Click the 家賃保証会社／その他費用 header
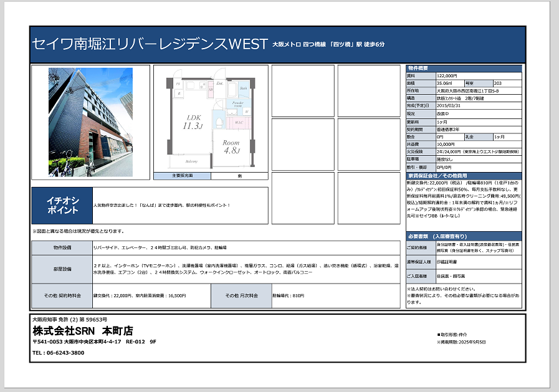Image resolution: width=559 pixels, height=392 pixels. (x=437, y=176)
